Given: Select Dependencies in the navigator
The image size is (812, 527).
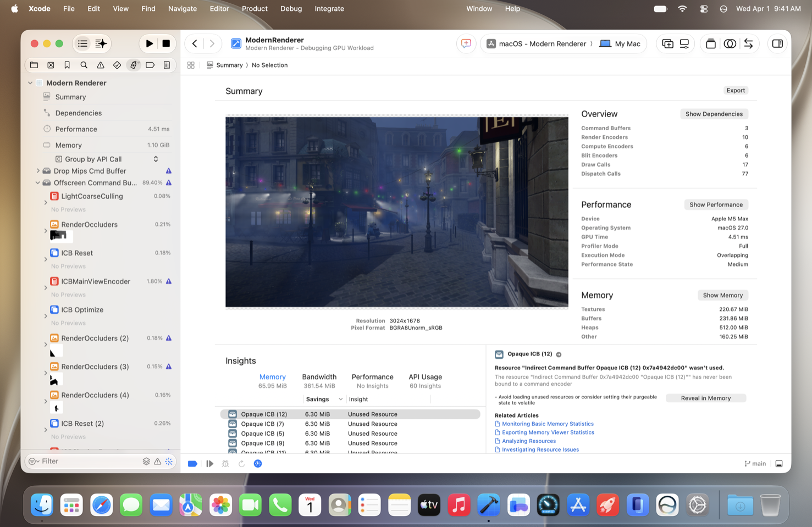Looking at the screenshot, I should point(78,113).
